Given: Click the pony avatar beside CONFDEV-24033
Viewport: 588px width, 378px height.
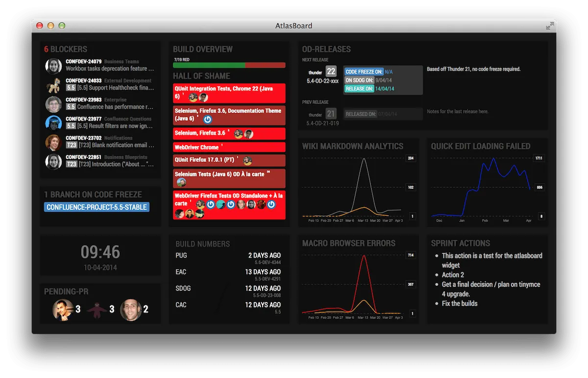Looking at the screenshot, I should coord(53,85).
